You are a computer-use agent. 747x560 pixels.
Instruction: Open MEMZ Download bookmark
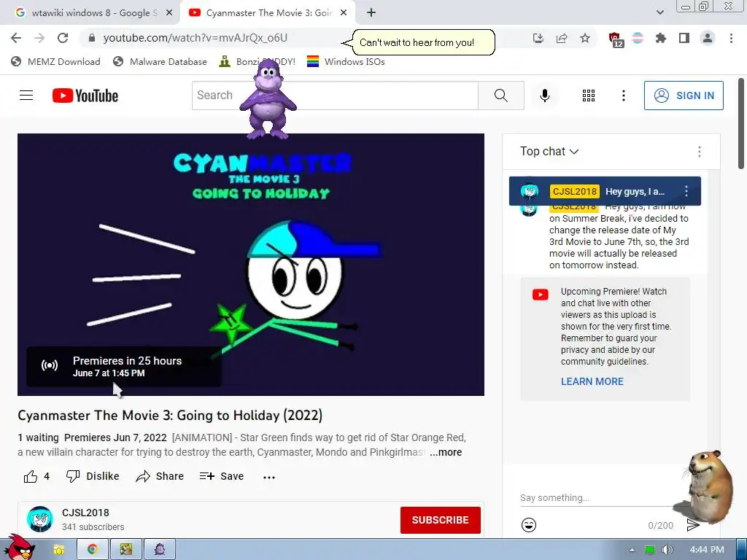(x=55, y=61)
